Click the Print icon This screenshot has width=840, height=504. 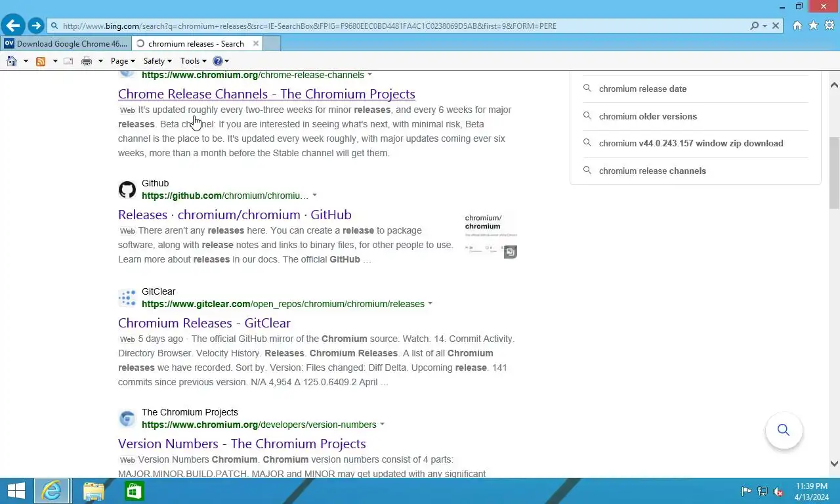tap(87, 61)
